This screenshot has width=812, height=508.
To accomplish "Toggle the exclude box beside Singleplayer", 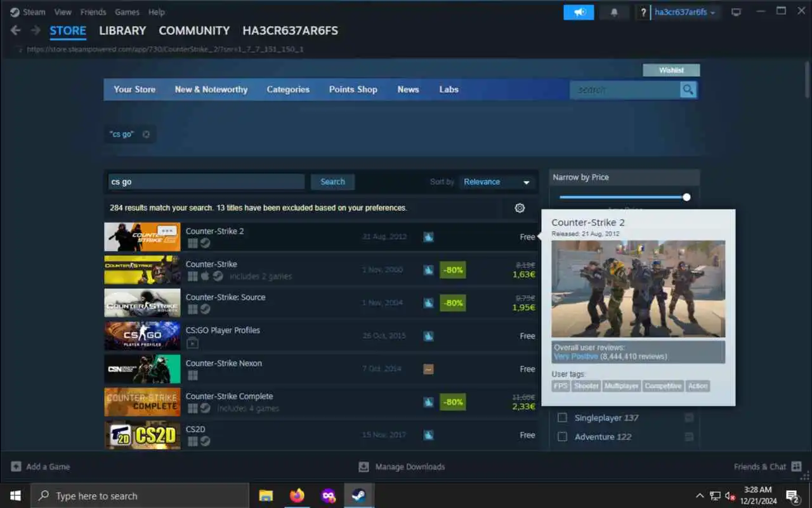I will tap(689, 418).
